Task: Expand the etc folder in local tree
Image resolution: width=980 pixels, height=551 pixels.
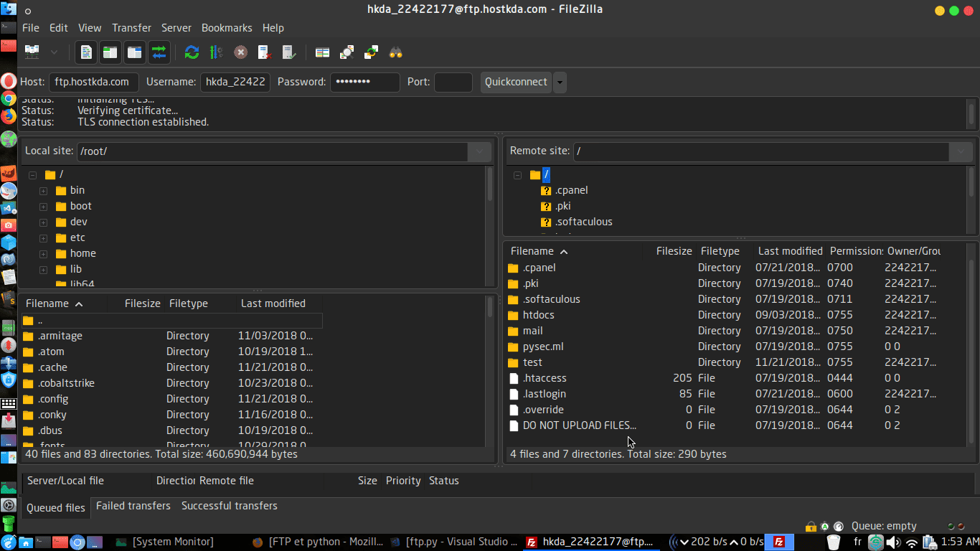Action: click(x=43, y=238)
